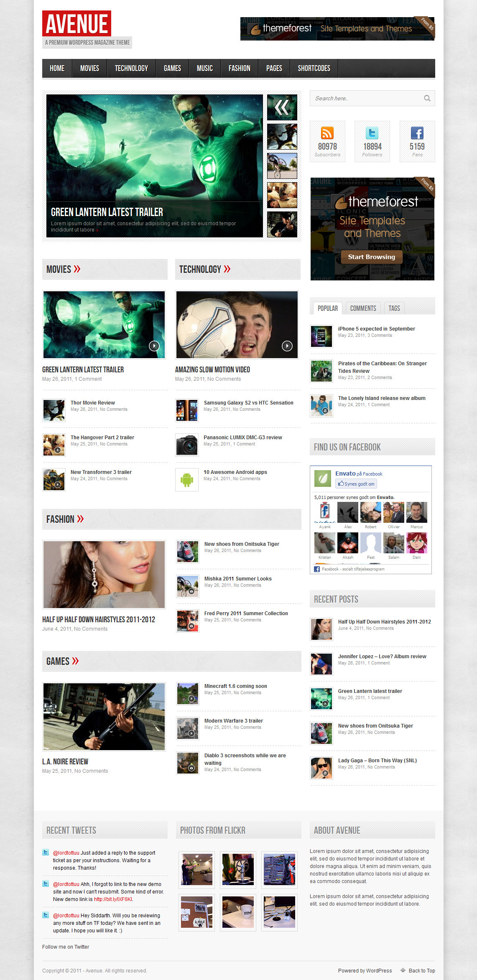Open 'Panasonic LUMIX DMC-G3 review' link
The width and height of the screenshot is (477, 980).
[x=243, y=438]
